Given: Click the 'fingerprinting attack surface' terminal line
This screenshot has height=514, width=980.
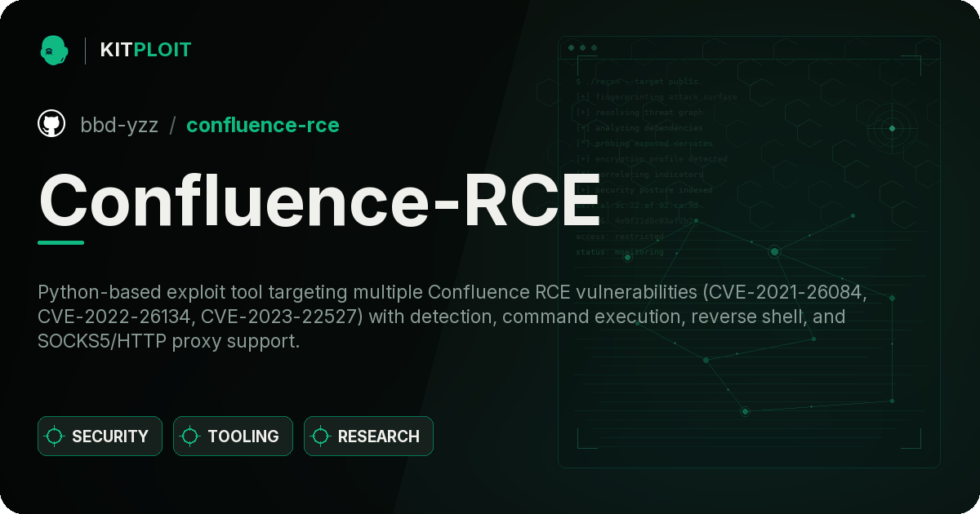Looking at the screenshot, I should click(656, 97).
